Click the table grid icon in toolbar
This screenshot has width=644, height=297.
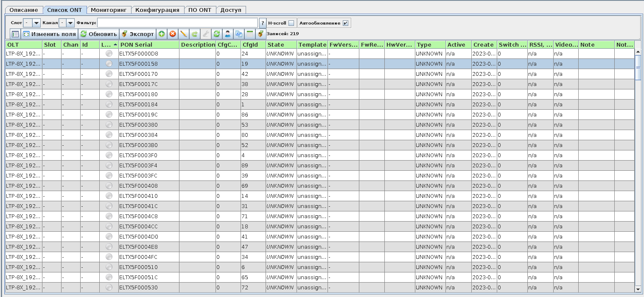(x=250, y=34)
